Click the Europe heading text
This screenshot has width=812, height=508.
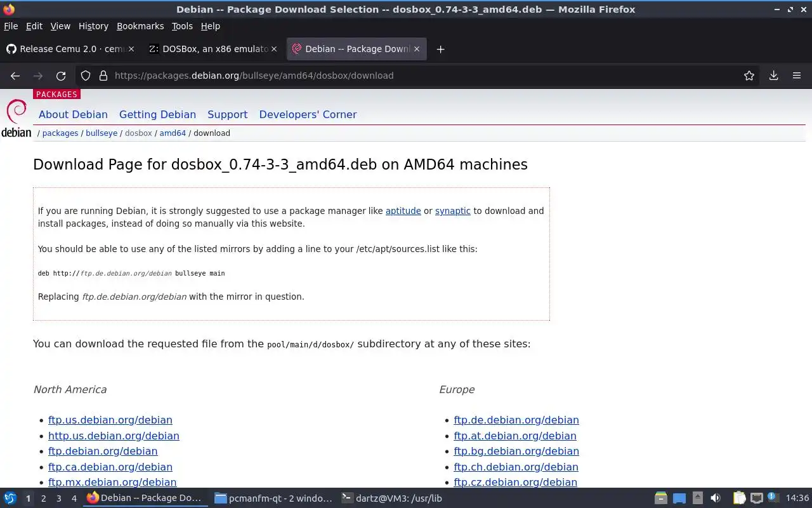[457, 390]
